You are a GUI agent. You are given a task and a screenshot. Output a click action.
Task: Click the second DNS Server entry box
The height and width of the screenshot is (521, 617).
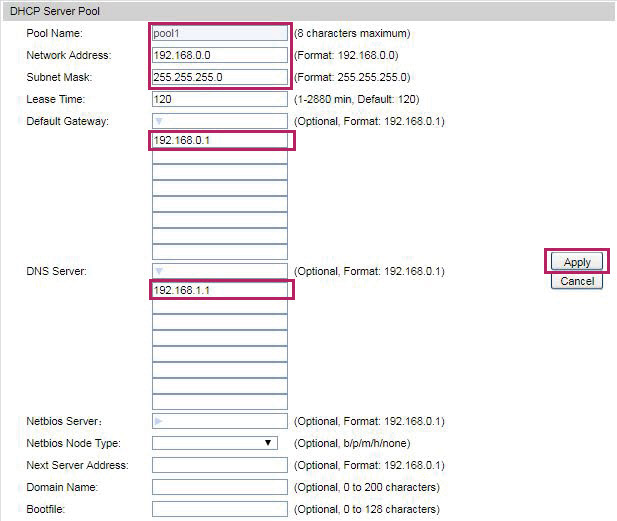click(220, 306)
